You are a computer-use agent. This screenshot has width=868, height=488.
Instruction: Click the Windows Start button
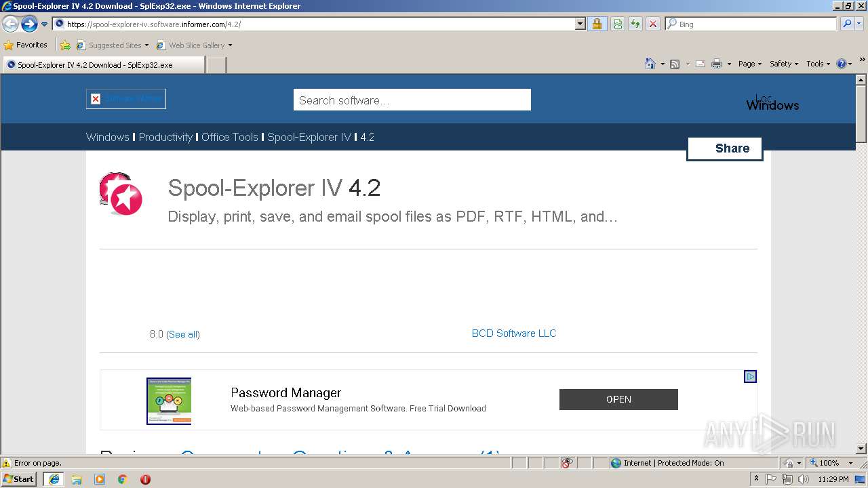click(x=20, y=479)
